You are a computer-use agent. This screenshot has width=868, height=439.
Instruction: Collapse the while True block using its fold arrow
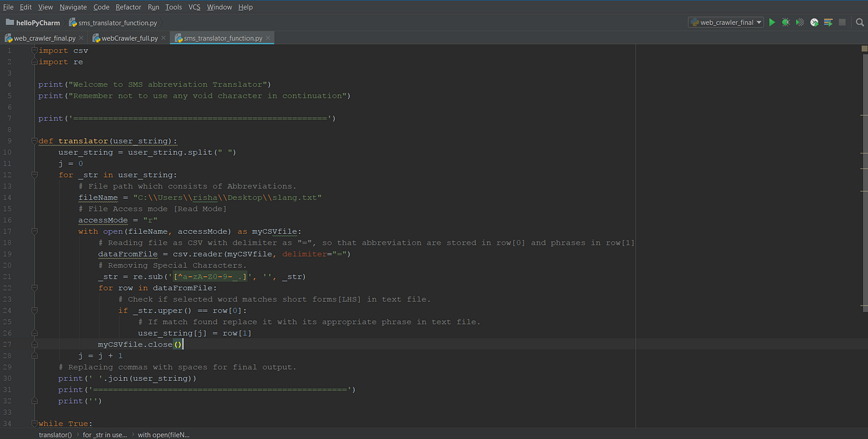point(34,423)
